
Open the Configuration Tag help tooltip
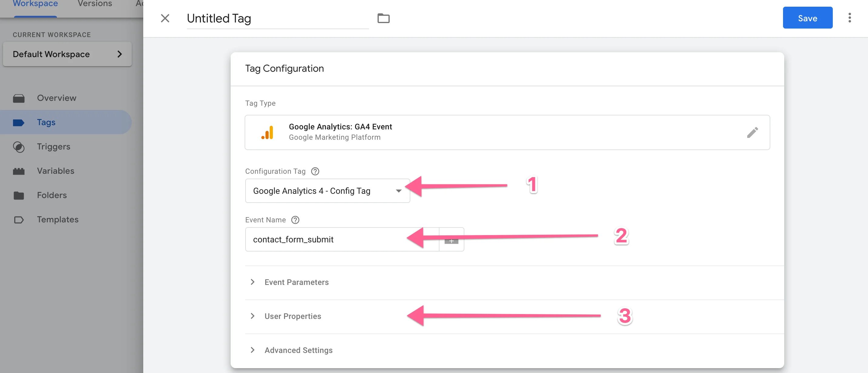[315, 171]
